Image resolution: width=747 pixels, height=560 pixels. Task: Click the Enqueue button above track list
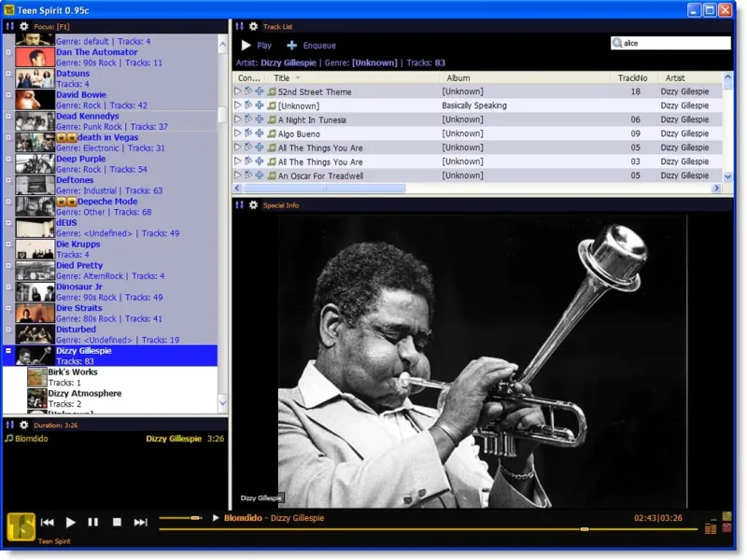pos(311,45)
